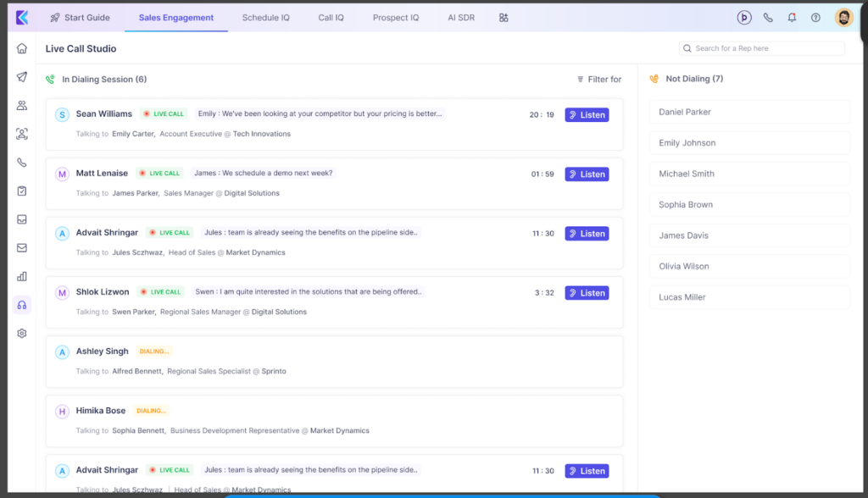Screen dimensions: 868x498
Task: Listen to Shlok Lizwon's live call
Action: point(587,293)
